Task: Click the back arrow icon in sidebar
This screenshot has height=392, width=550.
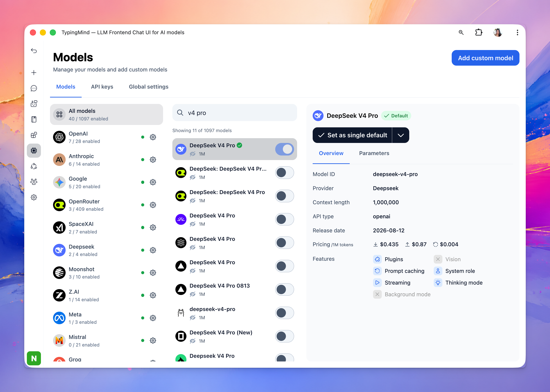Action: pos(34,51)
